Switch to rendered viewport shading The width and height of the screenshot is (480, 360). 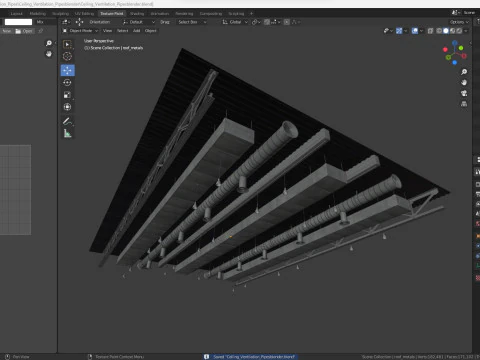pos(459,31)
